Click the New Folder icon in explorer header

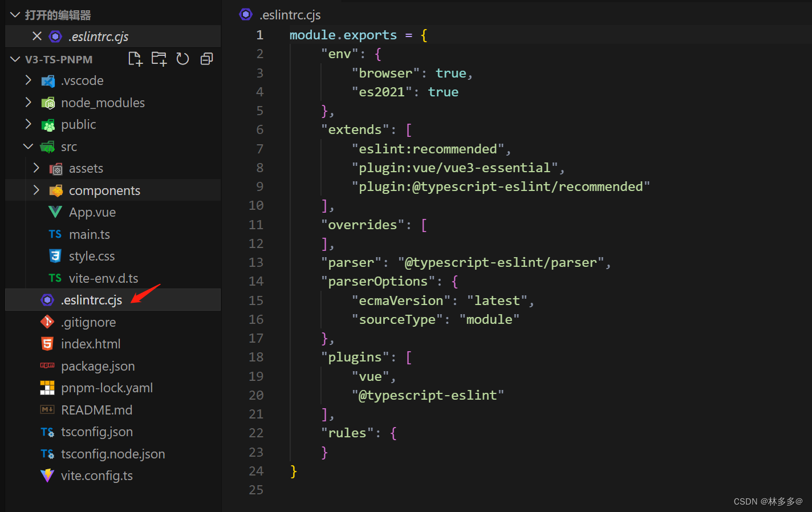click(x=159, y=59)
